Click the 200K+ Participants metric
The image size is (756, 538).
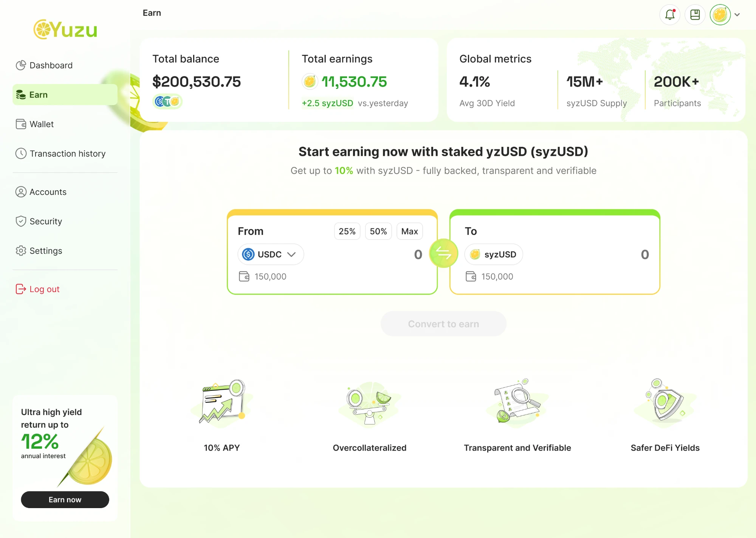coord(677,82)
